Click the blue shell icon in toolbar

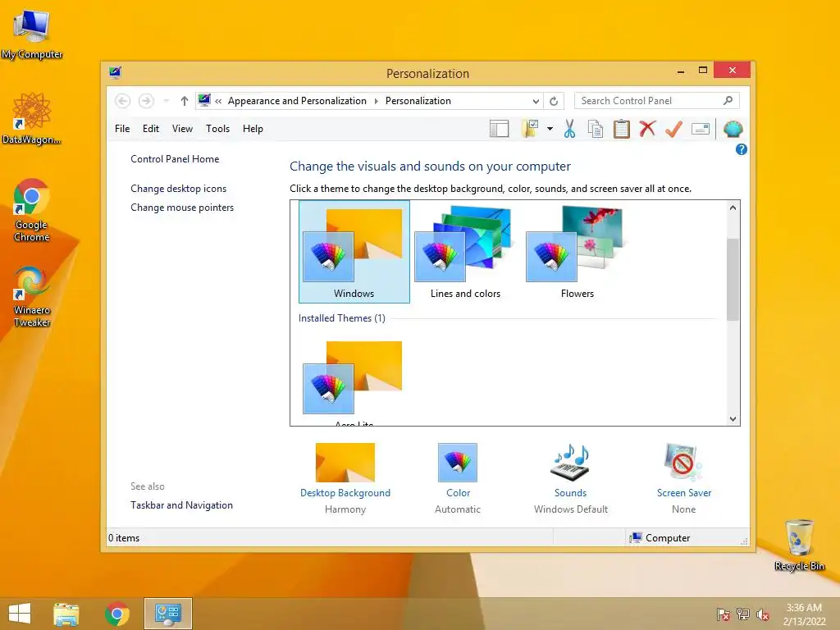pyautogui.click(x=733, y=129)
